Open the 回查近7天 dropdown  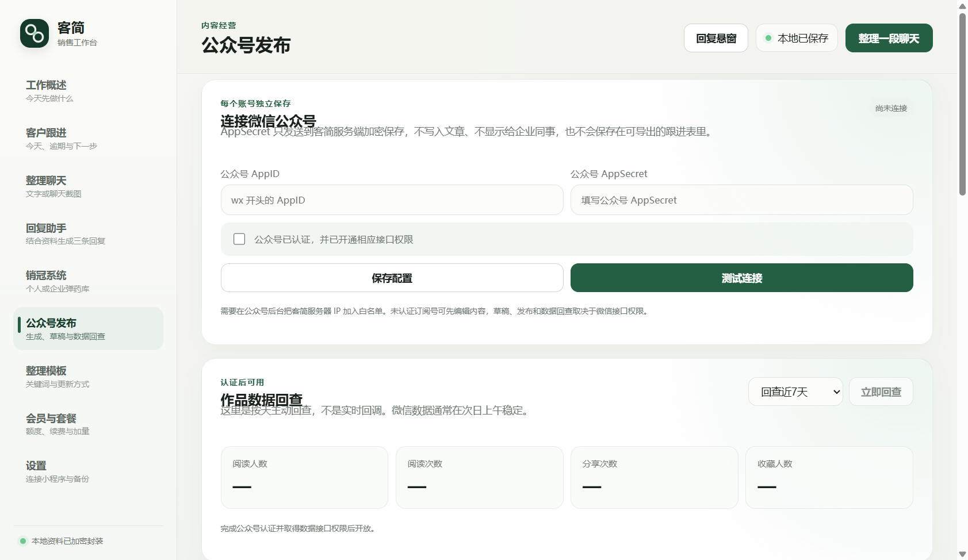pyautogui.click(x=795, y=392)
